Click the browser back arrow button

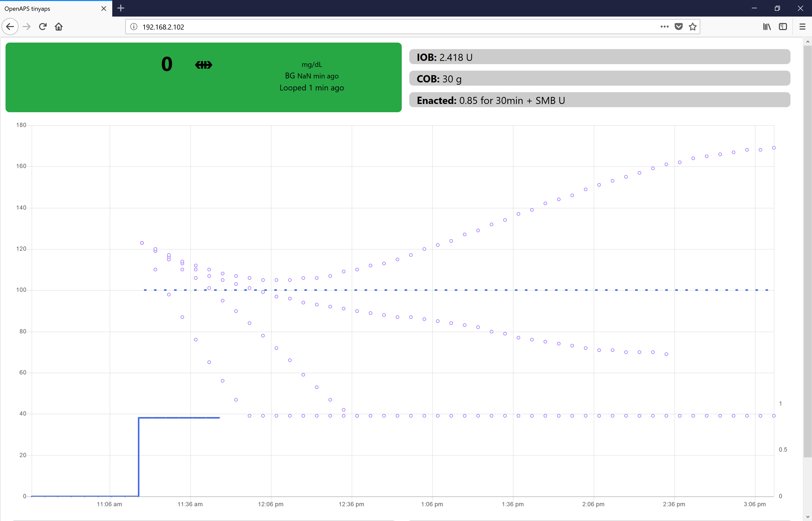10,27
